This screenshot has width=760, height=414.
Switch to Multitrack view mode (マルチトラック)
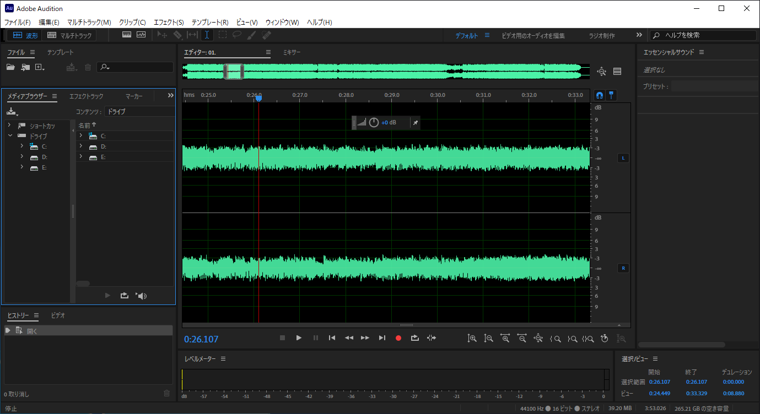click(70, 35)
